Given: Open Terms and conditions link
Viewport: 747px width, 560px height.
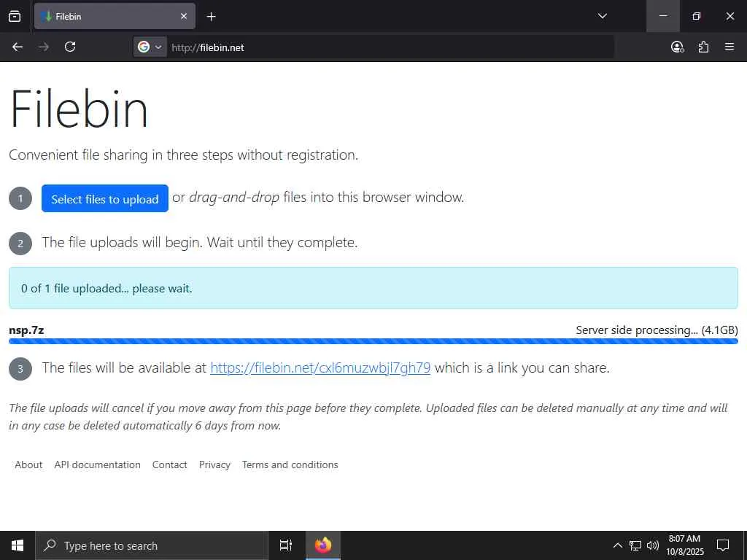Looking at the screenshot, I should tap(290, 464).
